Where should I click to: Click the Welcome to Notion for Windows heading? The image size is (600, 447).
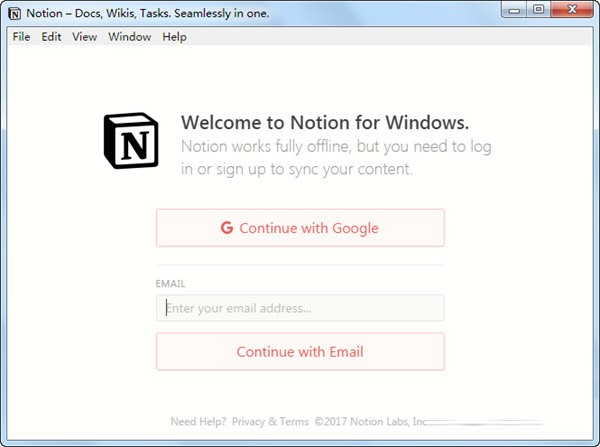click(325, 123)
